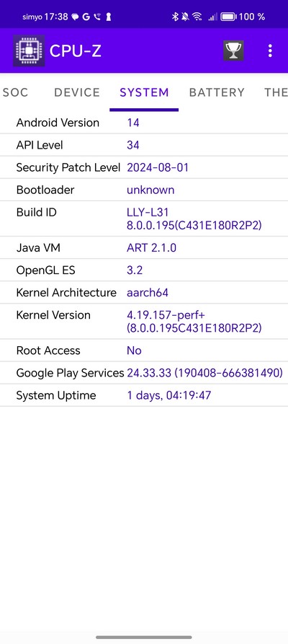Tap the battery status icon

[x=228, y=17]
